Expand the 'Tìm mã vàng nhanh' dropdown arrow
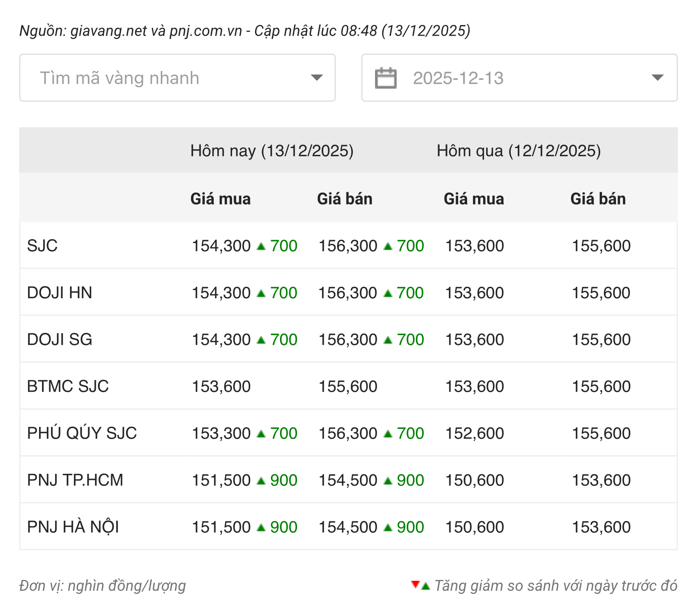Image resolution: width=697 pixels, height=616 pixels. 316,78
